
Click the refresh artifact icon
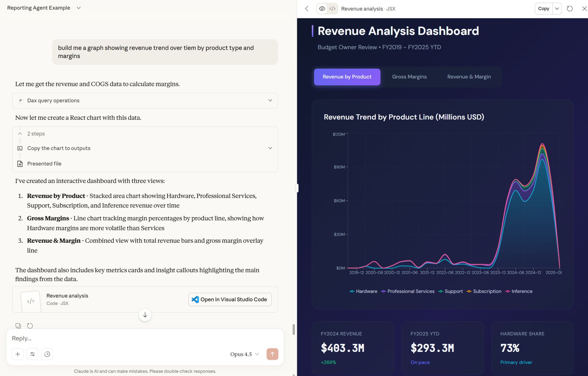pyautogui.click(x=570, y=9)
